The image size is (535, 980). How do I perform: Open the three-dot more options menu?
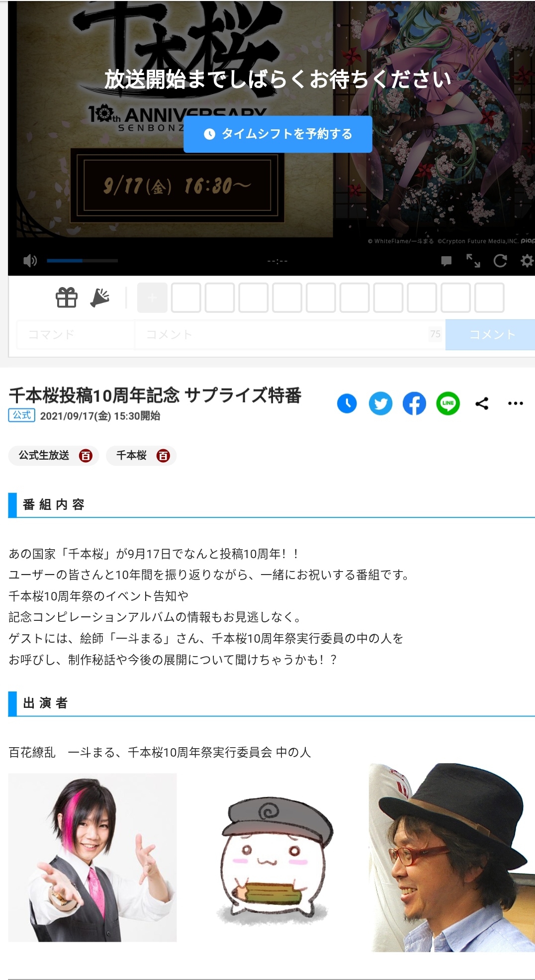[x=516, y=403]
